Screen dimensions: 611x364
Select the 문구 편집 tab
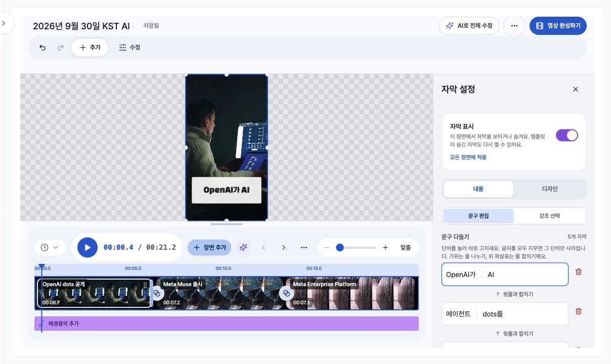[478, 216]
